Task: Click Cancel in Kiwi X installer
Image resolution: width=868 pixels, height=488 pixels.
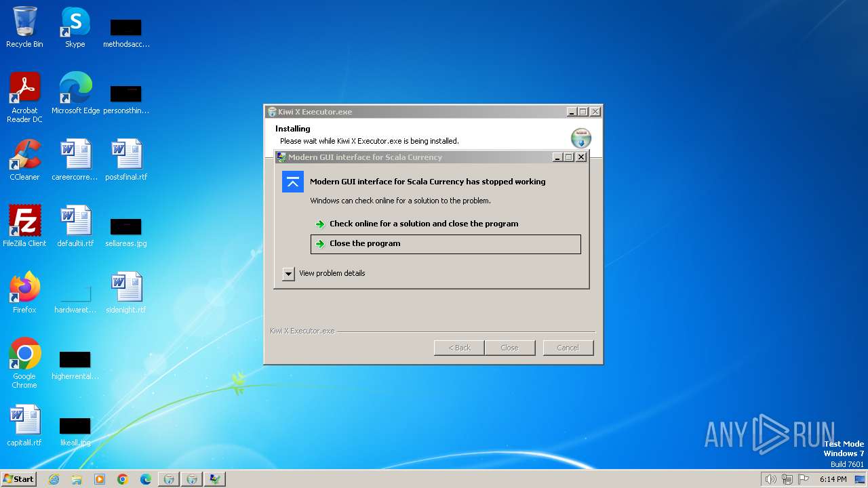Action: click(x=568, y=348)
